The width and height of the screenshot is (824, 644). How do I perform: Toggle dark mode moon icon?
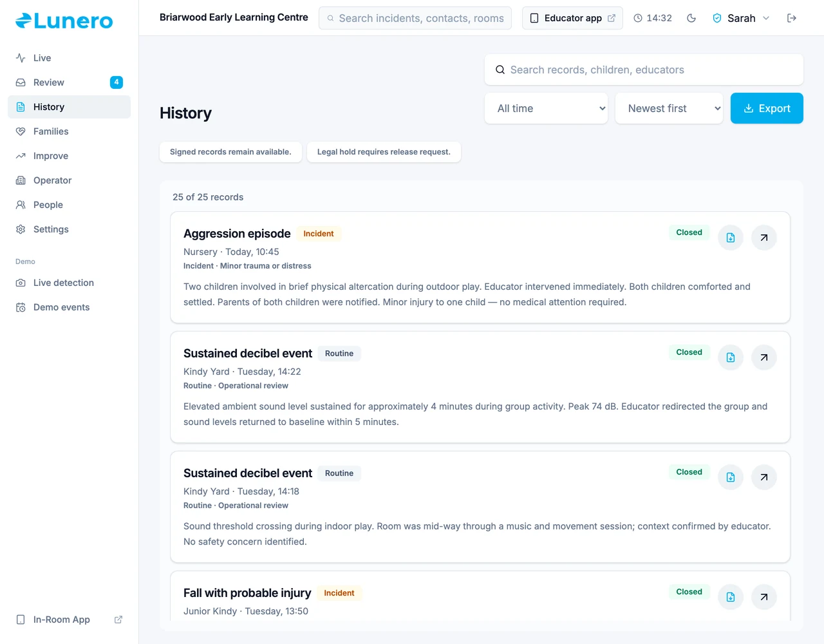[x=691, y=18]
